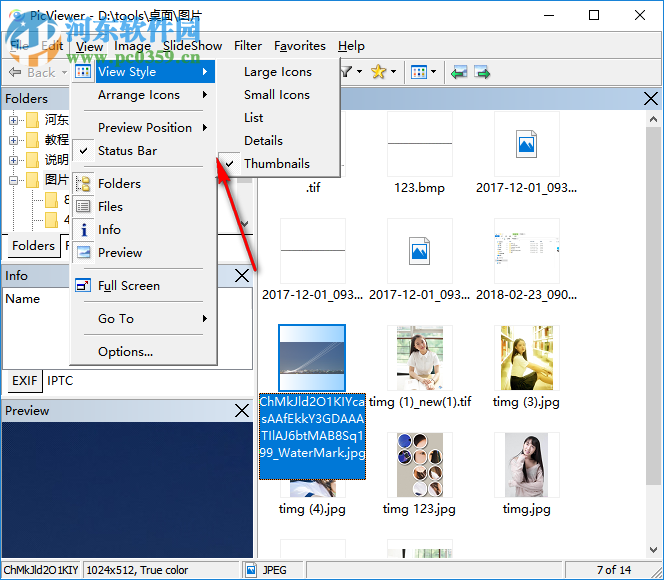Image resolution: width=664 pixels, height=580 pixels.
Task: Choose Large Icons view style
Action: click(279, 72)
